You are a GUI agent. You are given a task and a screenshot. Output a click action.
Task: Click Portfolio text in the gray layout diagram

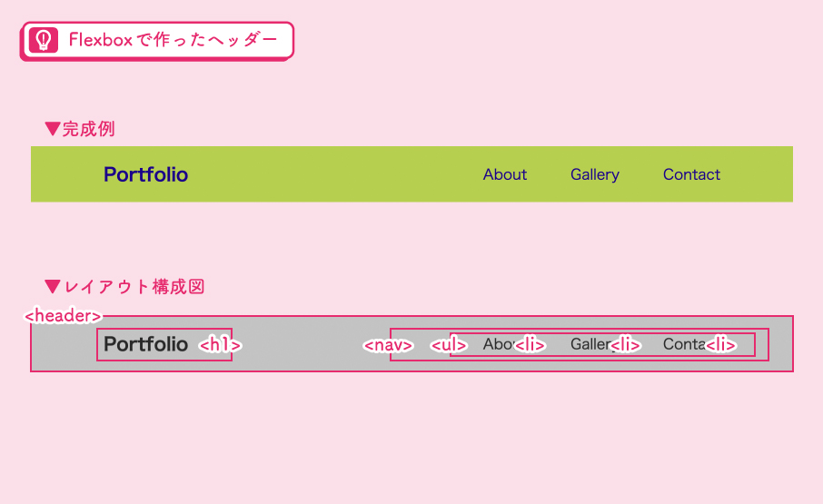pos(145,344)
